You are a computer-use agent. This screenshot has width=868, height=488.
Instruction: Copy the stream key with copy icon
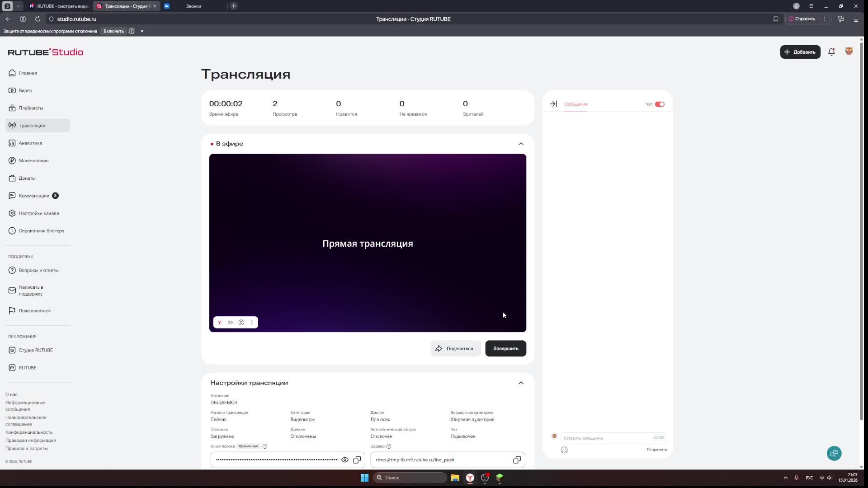[x=357, y=460]
